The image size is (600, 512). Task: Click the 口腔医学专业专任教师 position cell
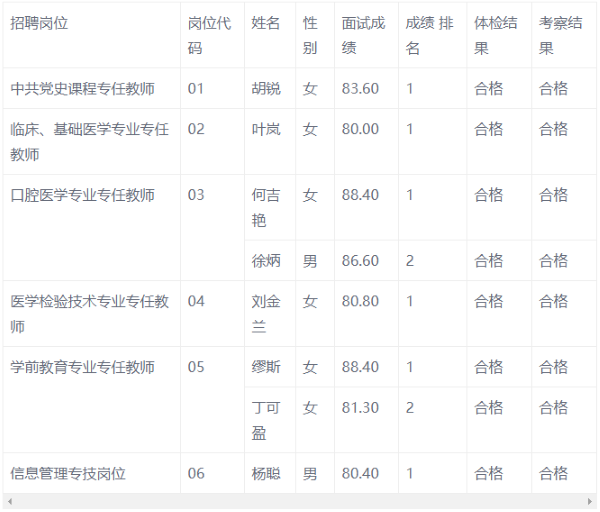click(x=82, y=195)
